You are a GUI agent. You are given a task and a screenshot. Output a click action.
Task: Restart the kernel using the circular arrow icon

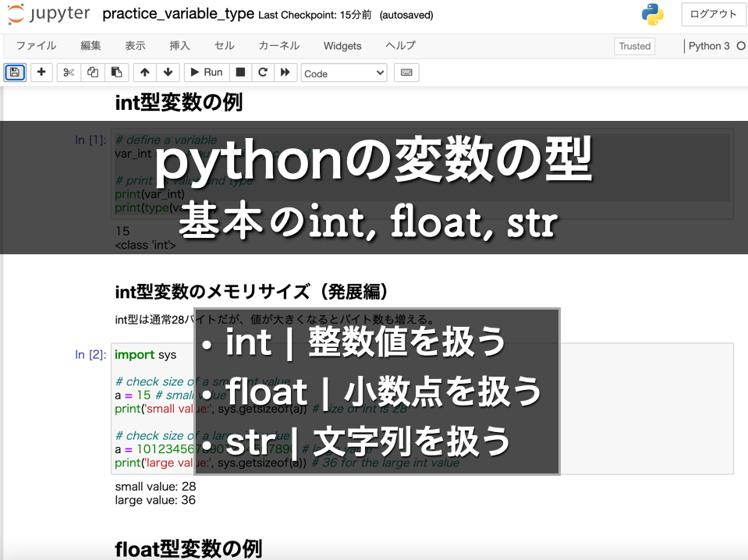[x=263, y=72]
